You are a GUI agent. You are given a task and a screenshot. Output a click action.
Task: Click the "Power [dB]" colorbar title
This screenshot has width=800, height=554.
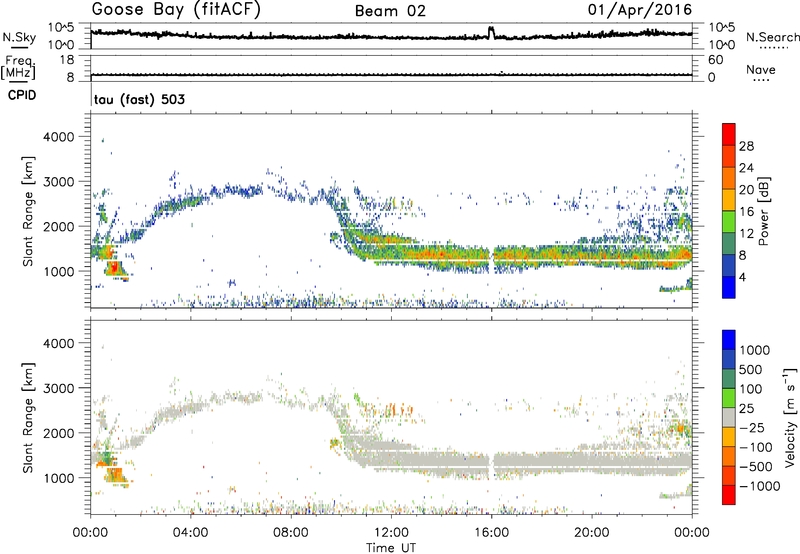(763, 211)
